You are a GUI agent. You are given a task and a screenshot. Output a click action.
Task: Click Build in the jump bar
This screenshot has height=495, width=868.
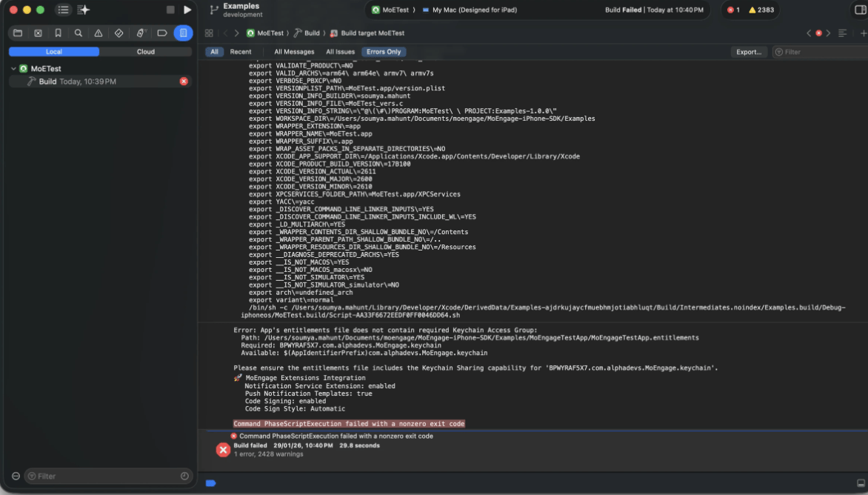(307, 33)
